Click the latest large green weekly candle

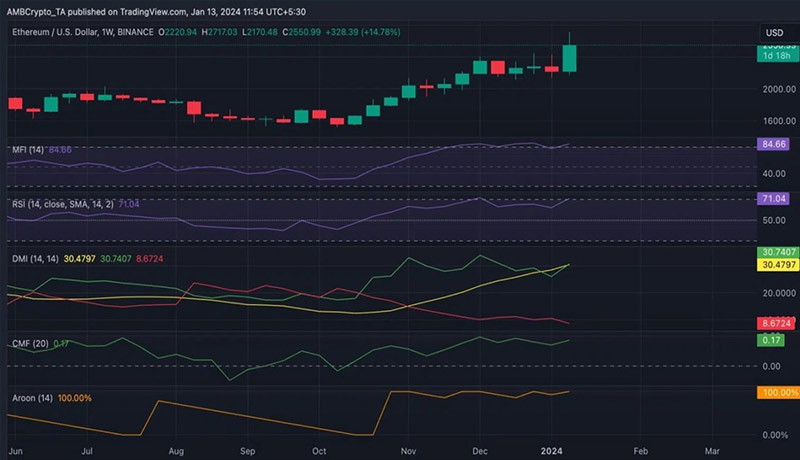[570, 57]
